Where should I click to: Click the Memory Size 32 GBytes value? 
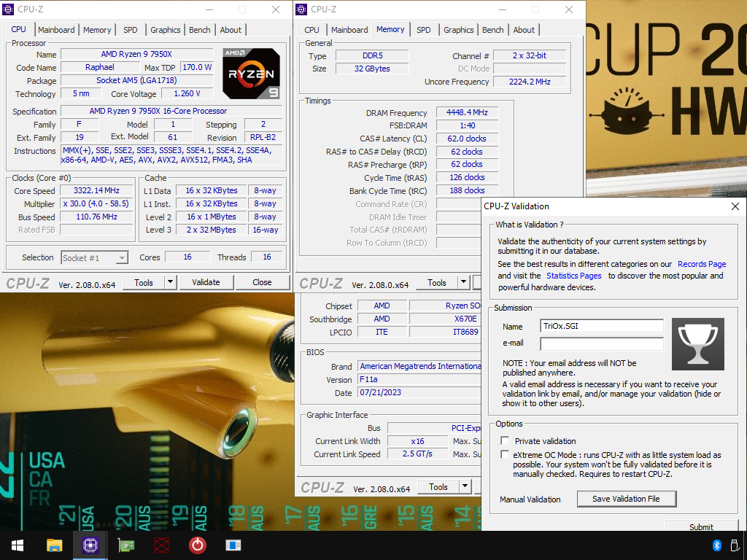[x=372, y=69]
